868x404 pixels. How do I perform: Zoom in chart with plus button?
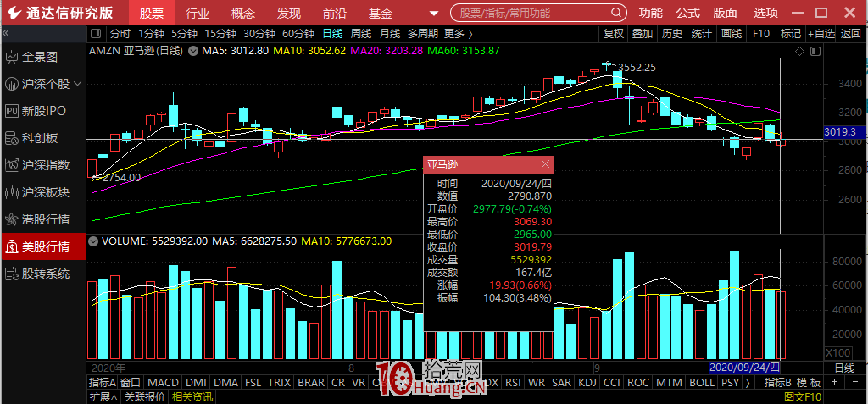point(834,383)
